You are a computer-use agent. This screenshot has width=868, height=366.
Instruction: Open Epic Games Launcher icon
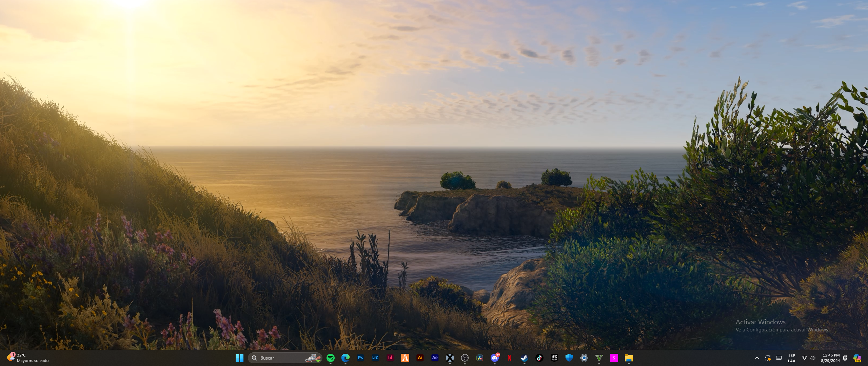tap(554, 358)
